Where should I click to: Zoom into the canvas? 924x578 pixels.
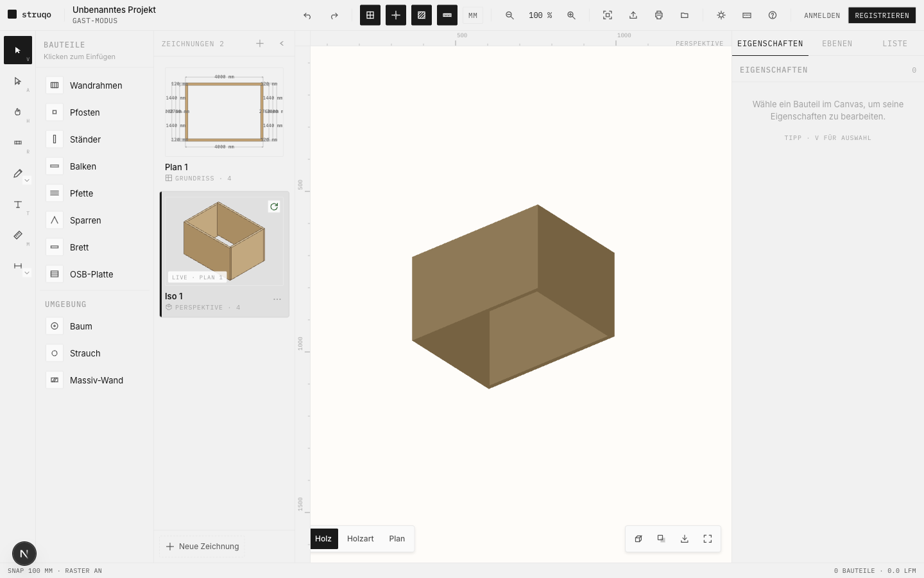click(x=571, y=15)
